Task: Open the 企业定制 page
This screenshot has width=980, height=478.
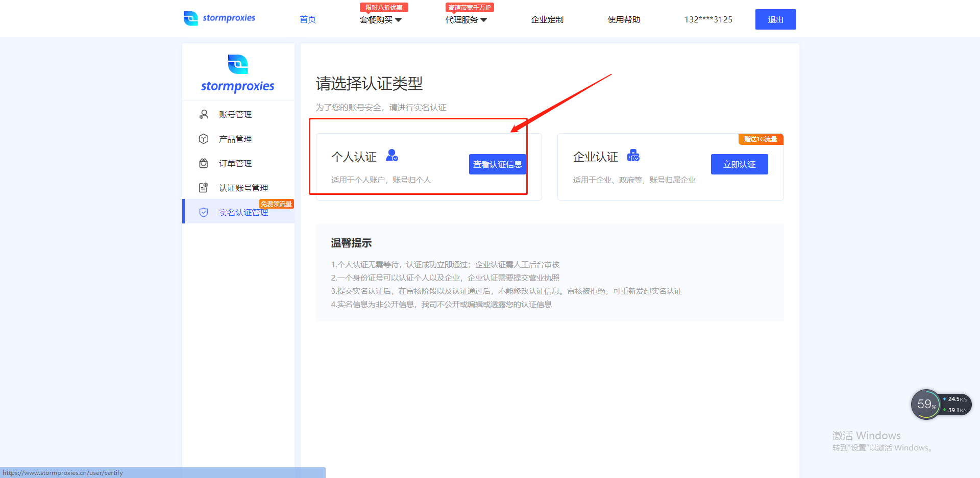Action: [547, 19]
